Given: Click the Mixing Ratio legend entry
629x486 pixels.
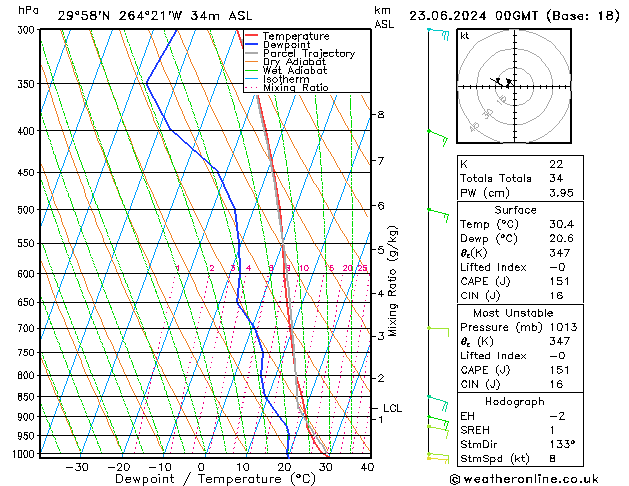Looking at the screenshot, I should pyautogui.click(x=295, y=88).
